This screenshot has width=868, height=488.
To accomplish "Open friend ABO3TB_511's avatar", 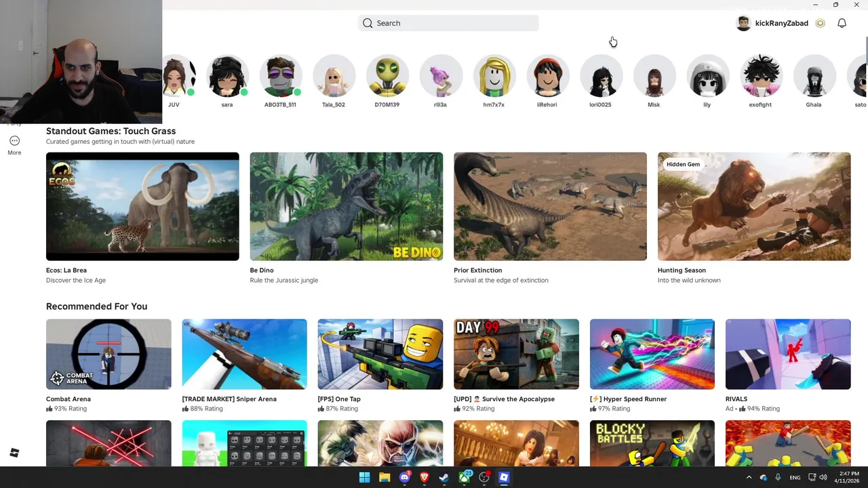I will click(280, 76).
